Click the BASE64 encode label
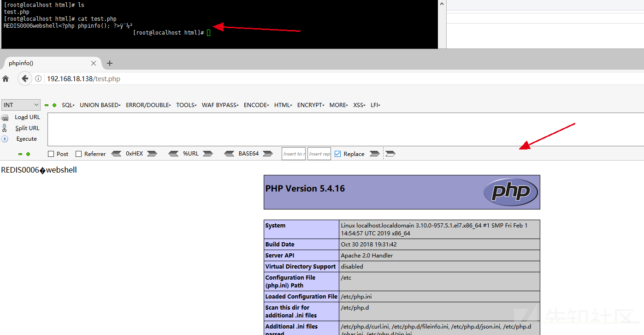 pyautogui.click(x=248, y=154)
